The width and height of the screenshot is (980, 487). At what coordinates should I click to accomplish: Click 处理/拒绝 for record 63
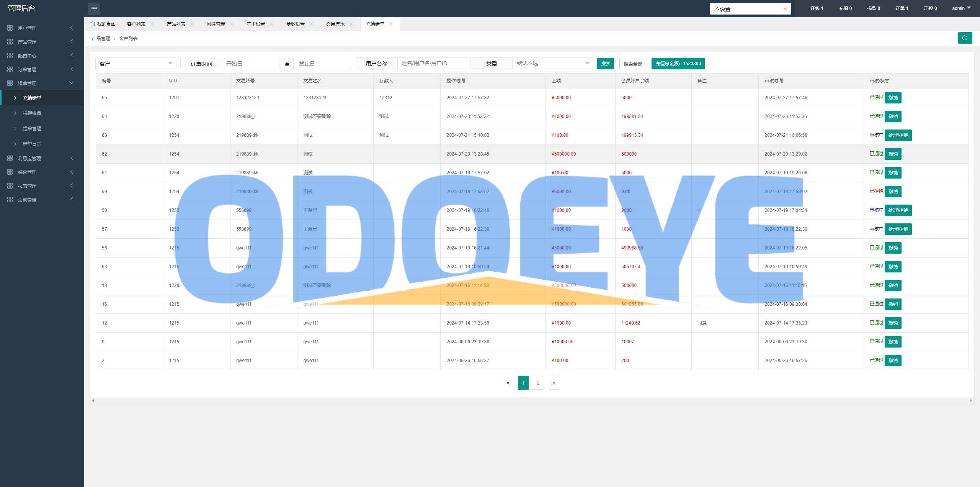[898, 135]
